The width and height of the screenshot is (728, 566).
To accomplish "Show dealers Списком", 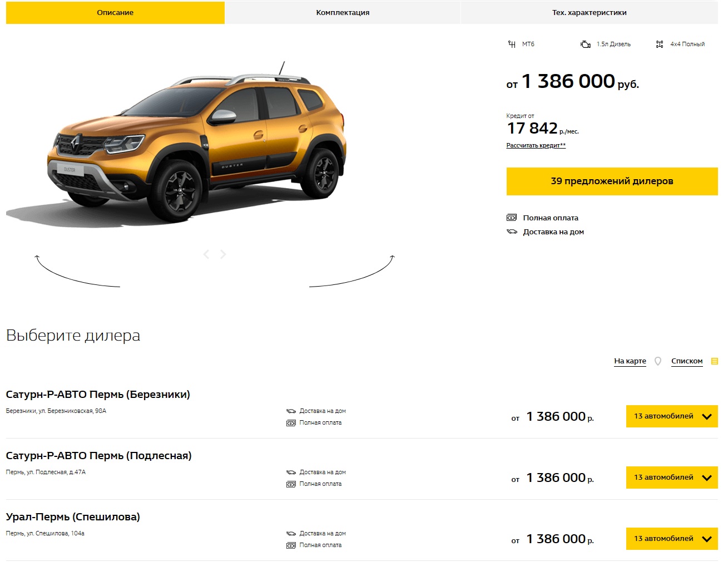I will (687, 361).
